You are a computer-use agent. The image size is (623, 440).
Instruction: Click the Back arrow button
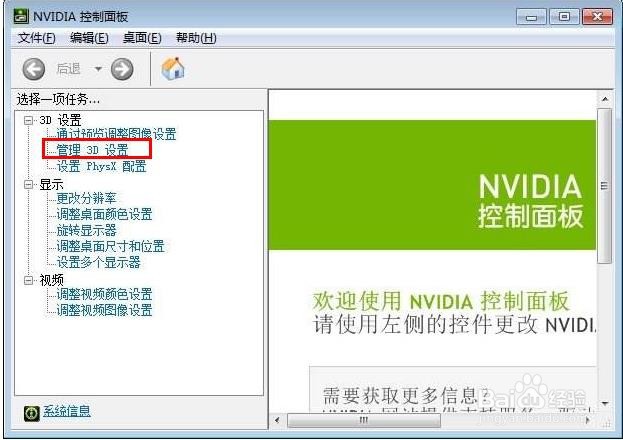[33, 69]
